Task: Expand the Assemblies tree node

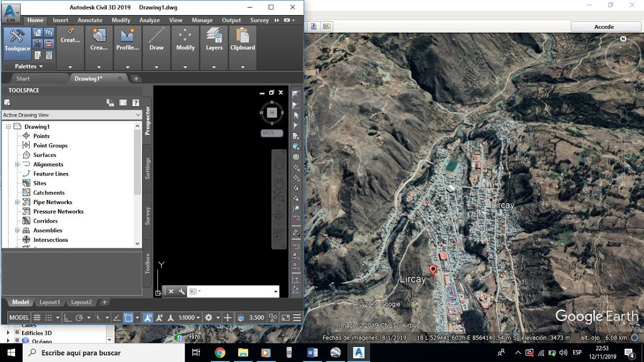Action: pos(17,230)
